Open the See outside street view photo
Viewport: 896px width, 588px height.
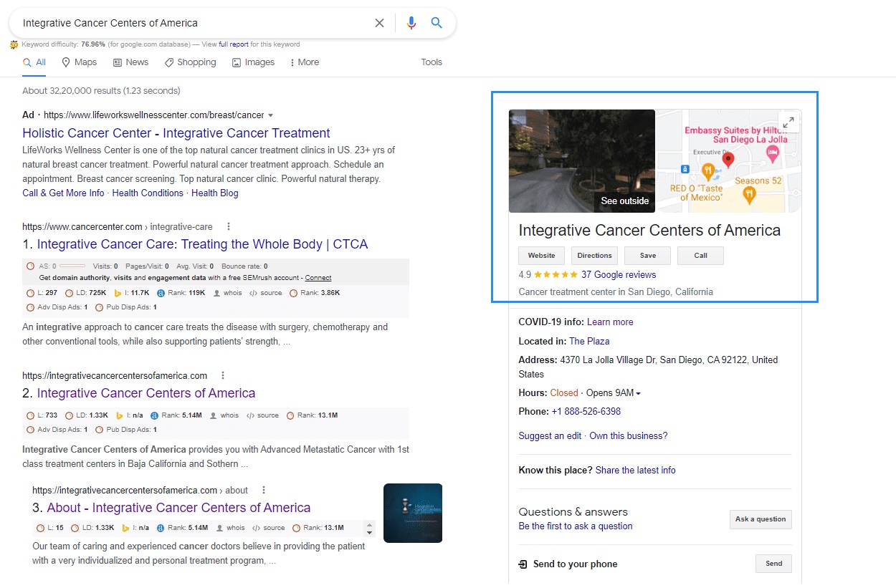pyautogui.click(x=582, y=161)
